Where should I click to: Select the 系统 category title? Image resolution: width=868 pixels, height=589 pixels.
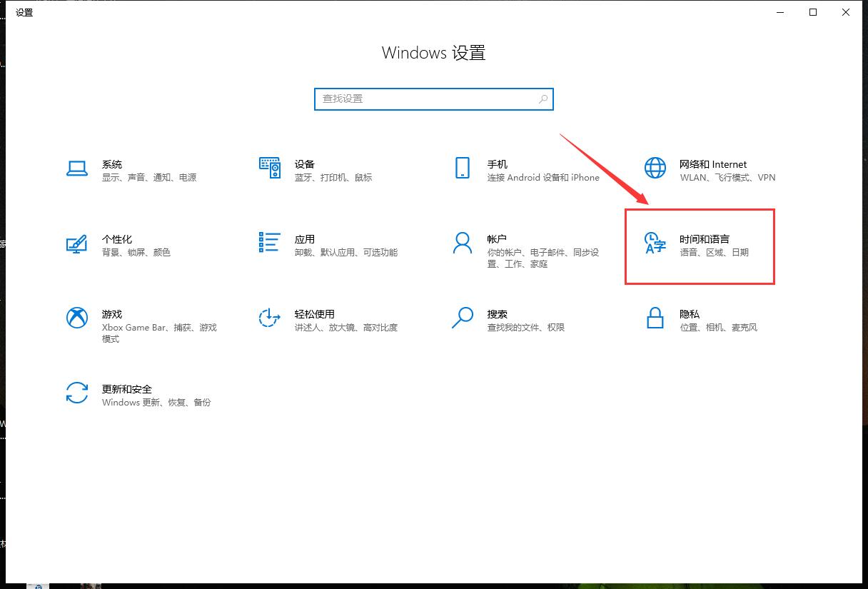tap(112, 164)
